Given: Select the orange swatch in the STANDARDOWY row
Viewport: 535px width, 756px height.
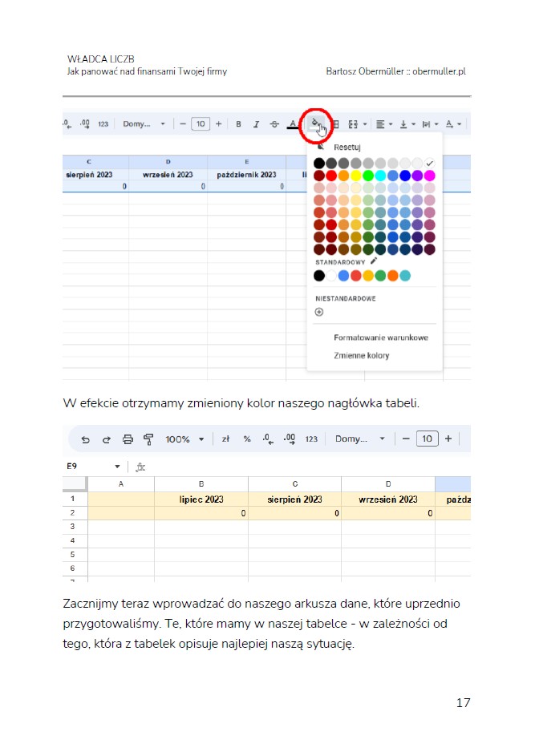Looking at the screenshot, I should 393,275.
